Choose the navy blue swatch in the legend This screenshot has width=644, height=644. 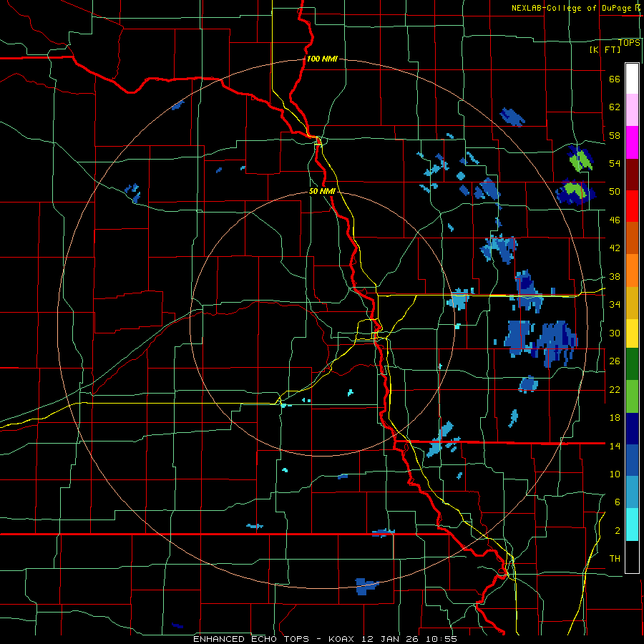click(x=632, y=429)
